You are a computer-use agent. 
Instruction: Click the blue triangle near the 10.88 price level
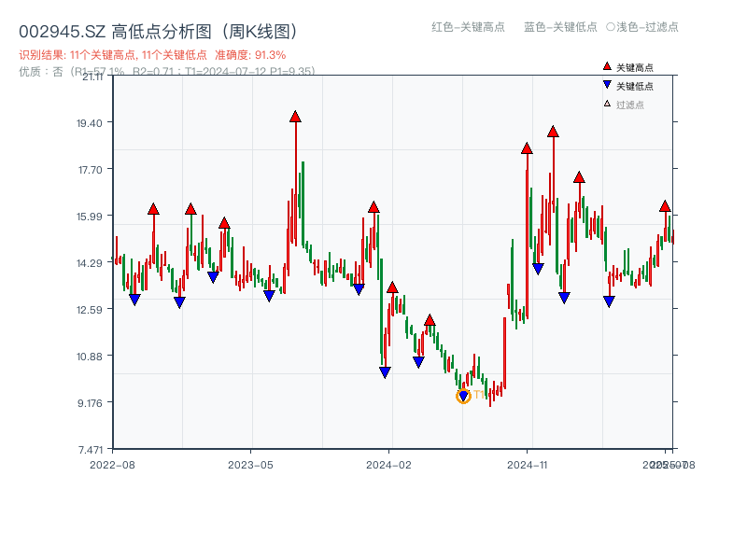[417, 360]
